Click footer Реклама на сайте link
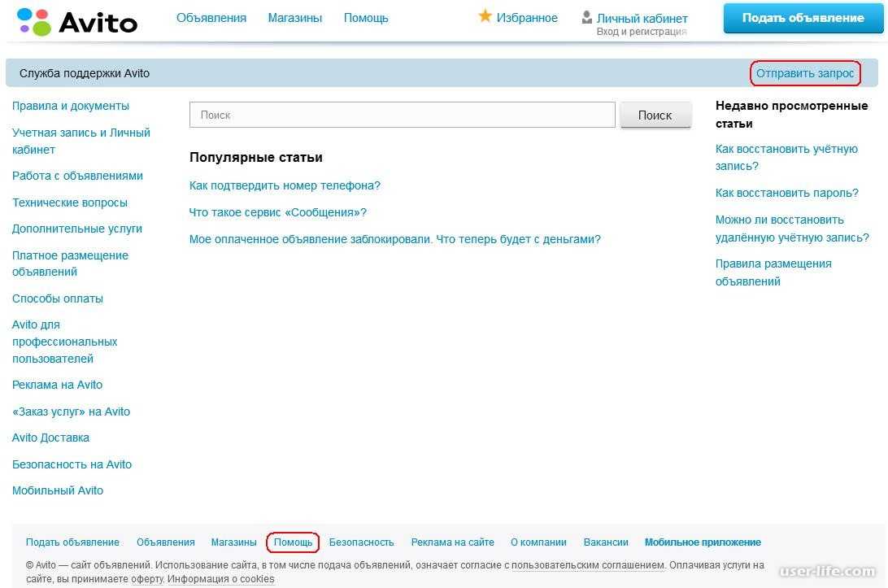The width and height of the screenshot is (888, 588). click(x=452, y=542)
